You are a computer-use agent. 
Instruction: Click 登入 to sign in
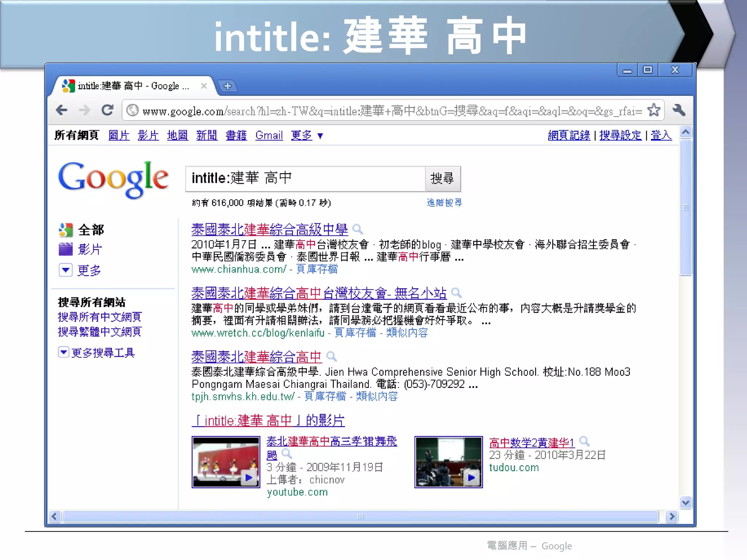pos(661,136)
